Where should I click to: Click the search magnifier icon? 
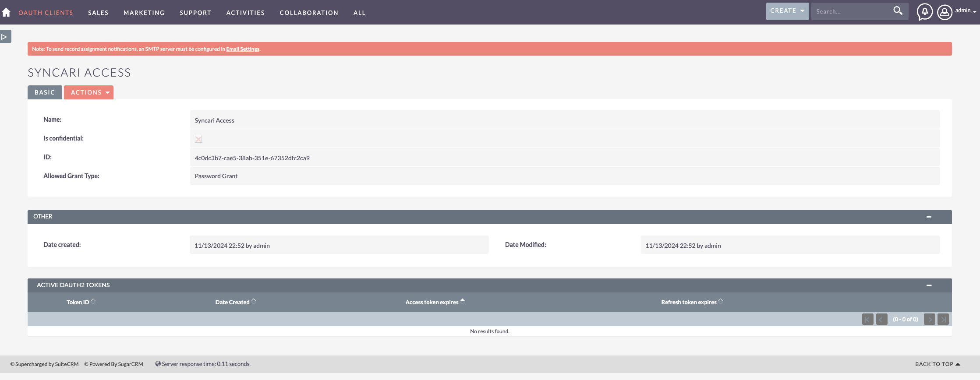coord(898,11)
